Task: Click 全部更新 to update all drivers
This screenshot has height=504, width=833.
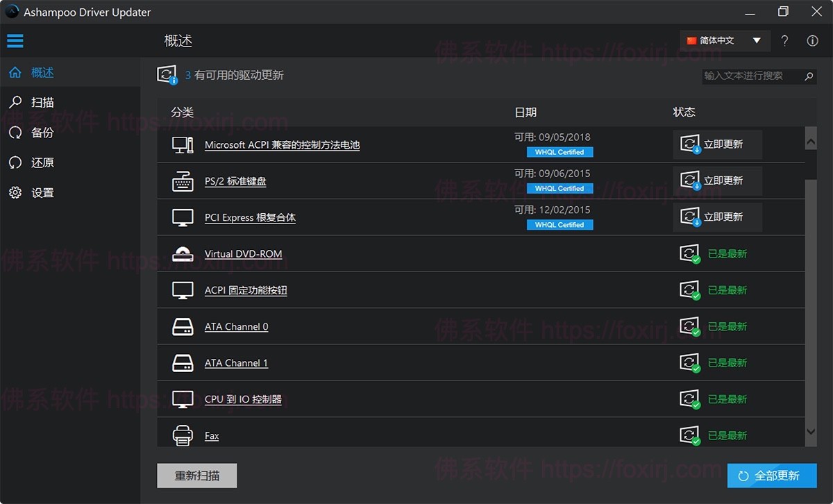Action: point(771,476)
